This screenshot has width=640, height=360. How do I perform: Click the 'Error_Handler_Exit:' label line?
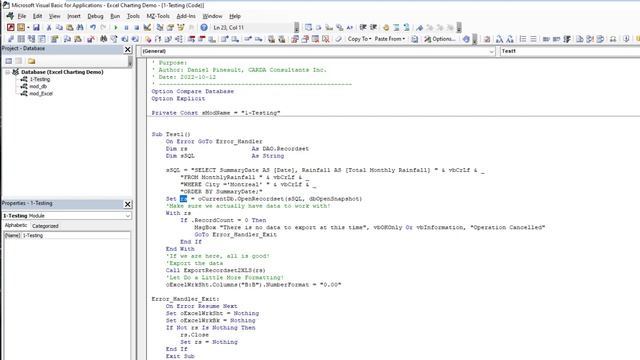click(x=185, y=299)
